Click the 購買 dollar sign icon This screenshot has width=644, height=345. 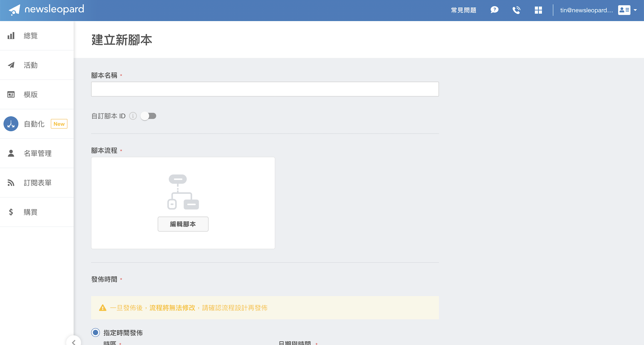point(11,212)
